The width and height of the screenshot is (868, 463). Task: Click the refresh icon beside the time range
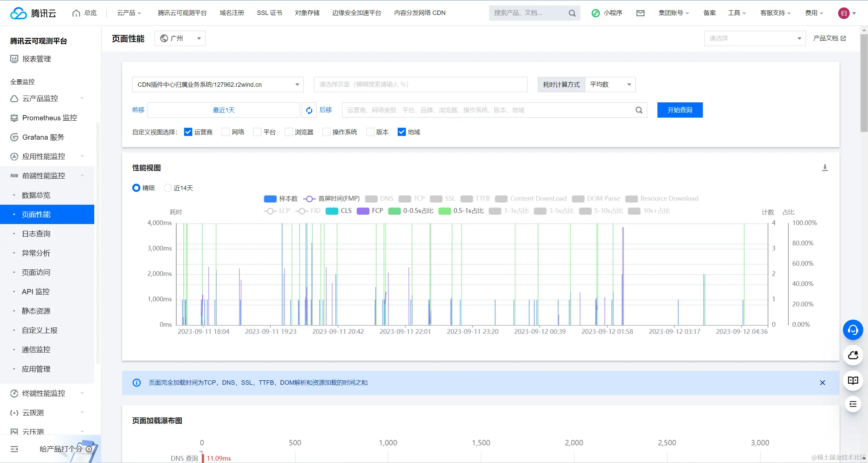[309, 110]
